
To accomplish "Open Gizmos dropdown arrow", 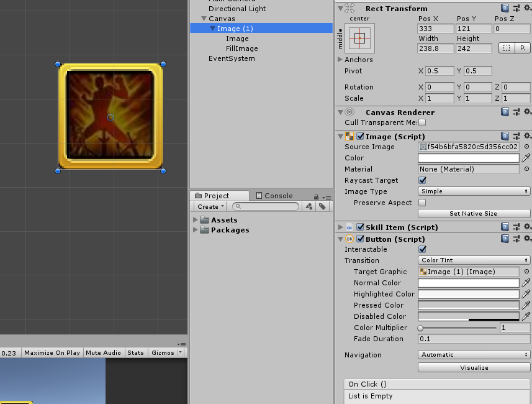I will click(x=180, y=352).
